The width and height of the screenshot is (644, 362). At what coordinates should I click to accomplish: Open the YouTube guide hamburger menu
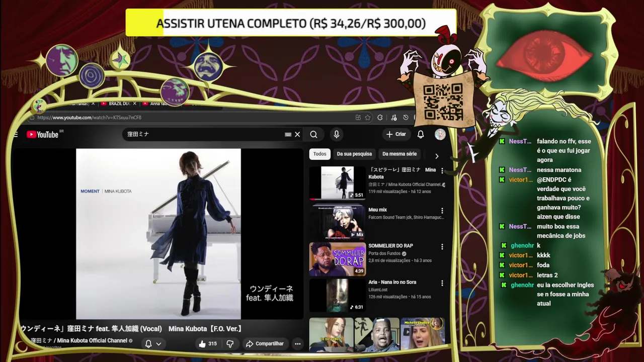(16, 134)
